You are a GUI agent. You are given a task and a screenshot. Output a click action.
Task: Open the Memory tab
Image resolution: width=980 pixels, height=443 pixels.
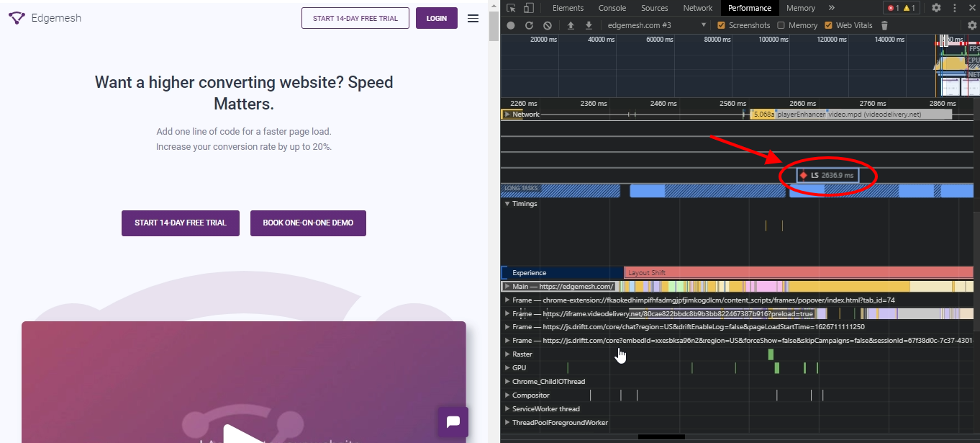(x=800, y=8)
